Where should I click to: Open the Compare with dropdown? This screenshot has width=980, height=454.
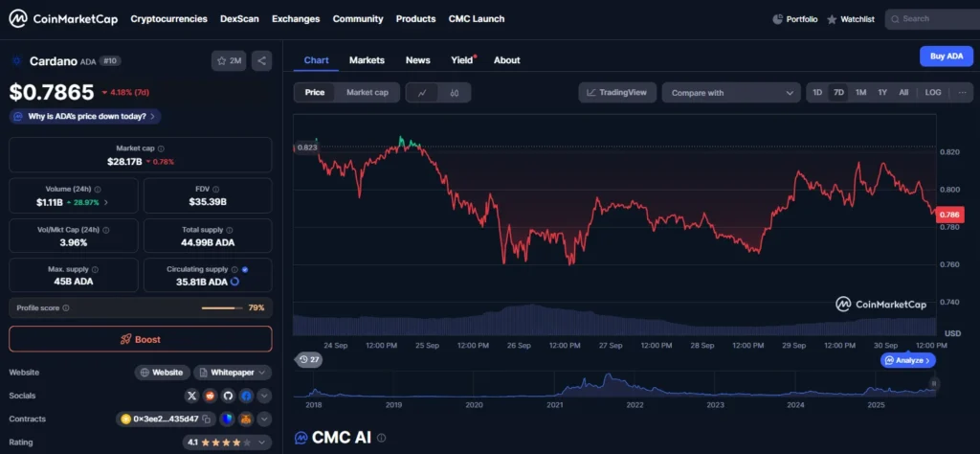pos(731,93)
